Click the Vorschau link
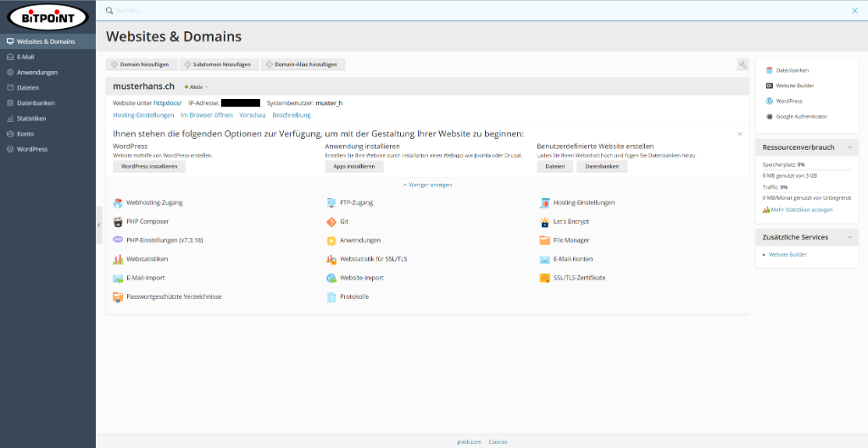 pyautogui.click(x=253, y=115)
